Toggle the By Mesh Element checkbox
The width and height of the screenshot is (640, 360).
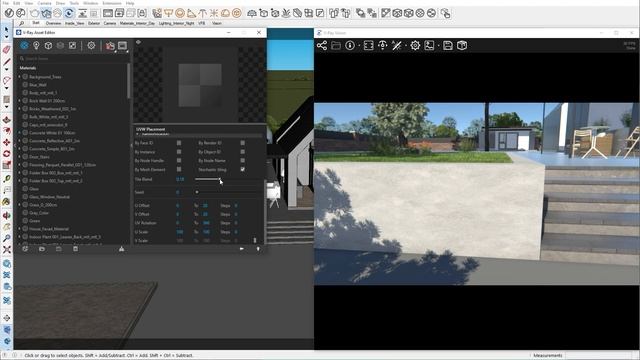[x=179, y=169]
